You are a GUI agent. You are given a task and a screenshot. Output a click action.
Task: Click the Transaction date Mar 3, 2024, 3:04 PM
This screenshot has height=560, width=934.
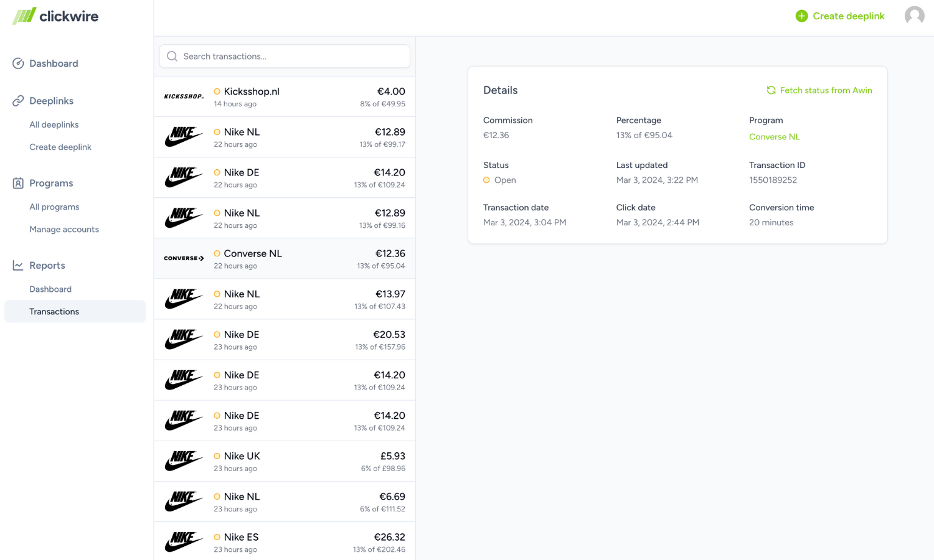(524, 222)
